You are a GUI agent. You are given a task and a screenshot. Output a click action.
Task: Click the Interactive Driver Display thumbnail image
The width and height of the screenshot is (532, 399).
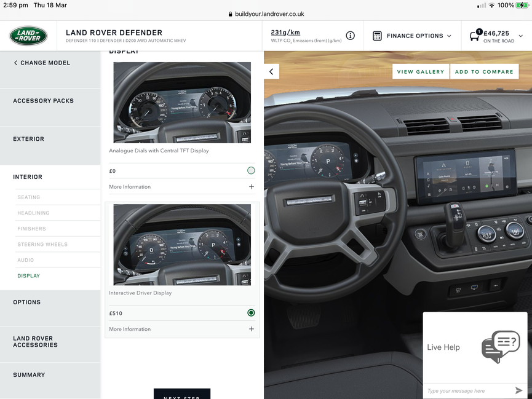[182, 245]
